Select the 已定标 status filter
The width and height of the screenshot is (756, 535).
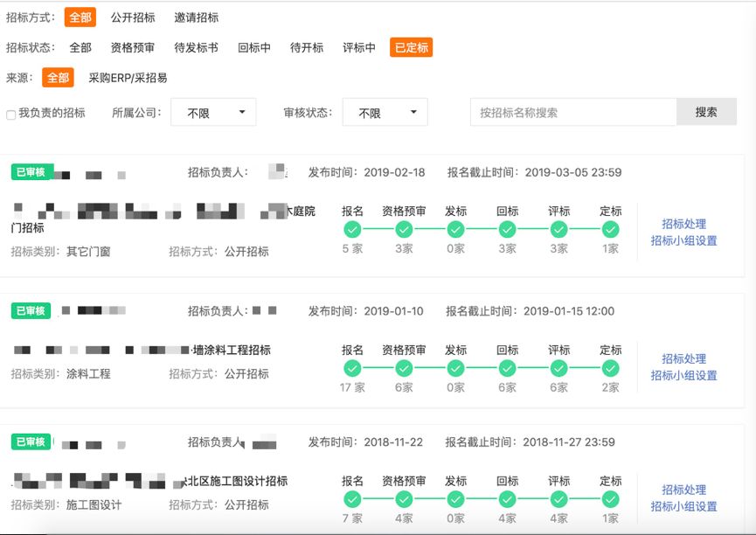point(412,47)
